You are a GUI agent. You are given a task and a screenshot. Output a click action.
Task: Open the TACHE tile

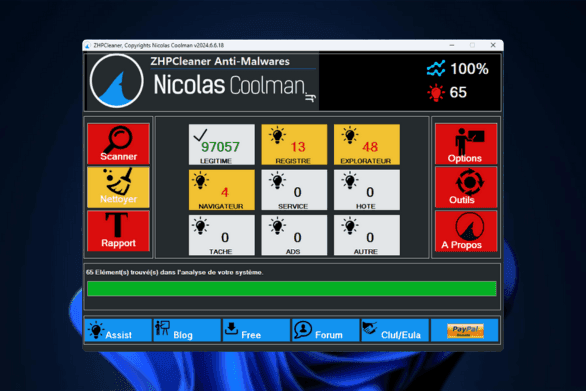point(222,235)
